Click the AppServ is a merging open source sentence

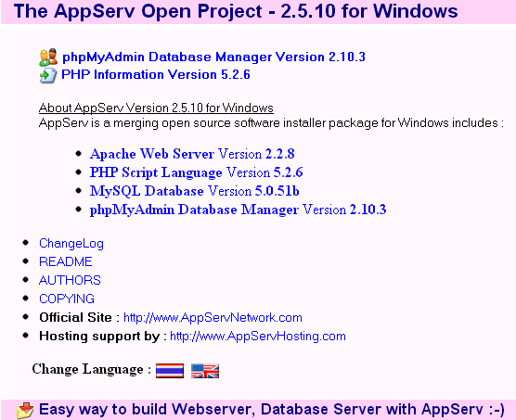(x=271, y=123)
